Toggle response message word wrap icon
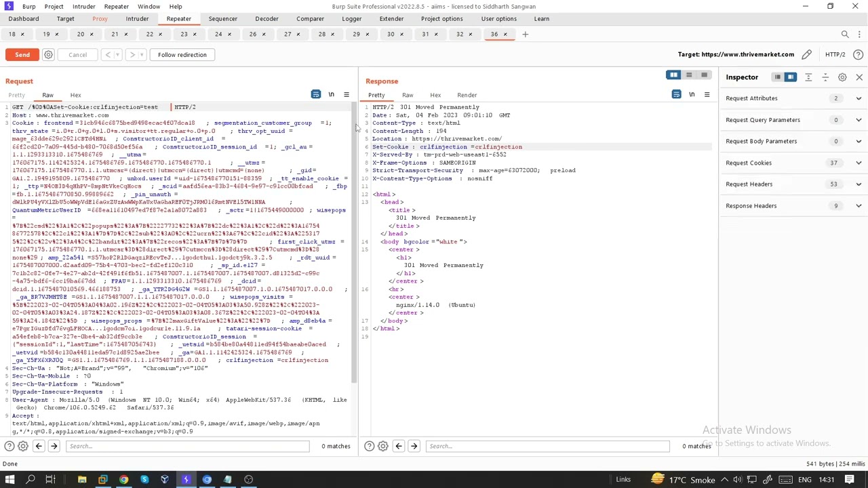 pyautogui.click(x=676, y=95)
